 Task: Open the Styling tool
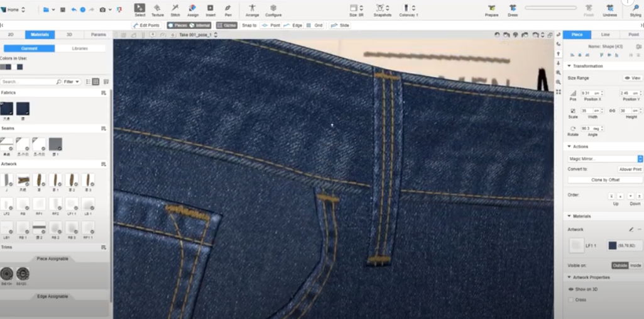[x=635, y=9]
